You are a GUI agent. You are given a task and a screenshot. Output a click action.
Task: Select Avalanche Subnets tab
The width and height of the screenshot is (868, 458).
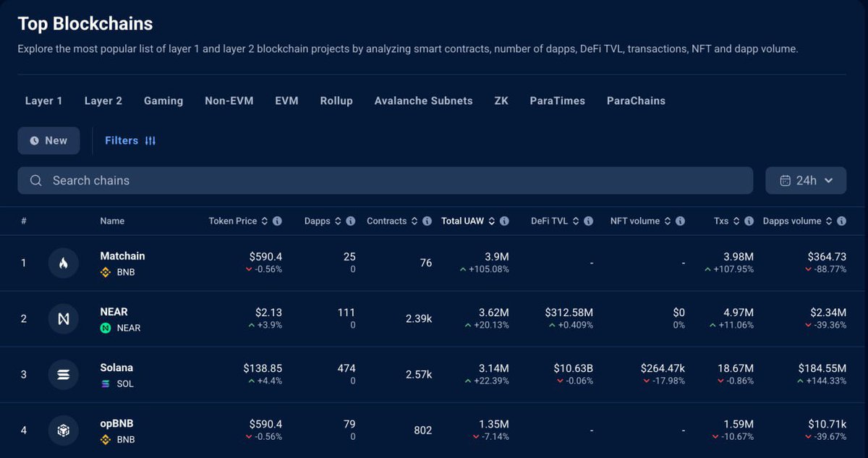[423, 101]
